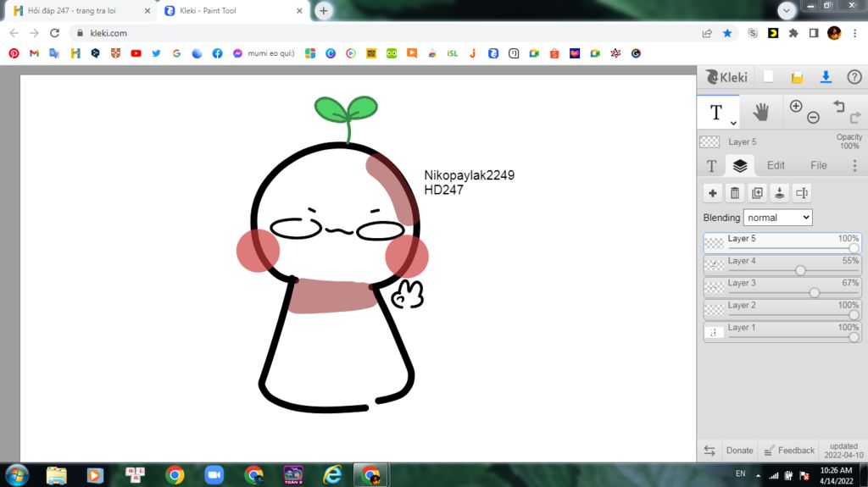868x487 pixels.
Task: Click the EN language indicator
Action: point(741,473)
